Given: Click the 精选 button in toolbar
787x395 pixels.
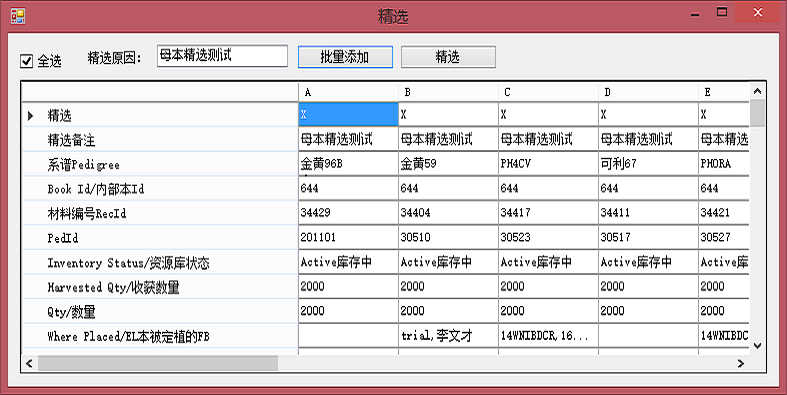Looking at the screenshot, I should 448,57.
